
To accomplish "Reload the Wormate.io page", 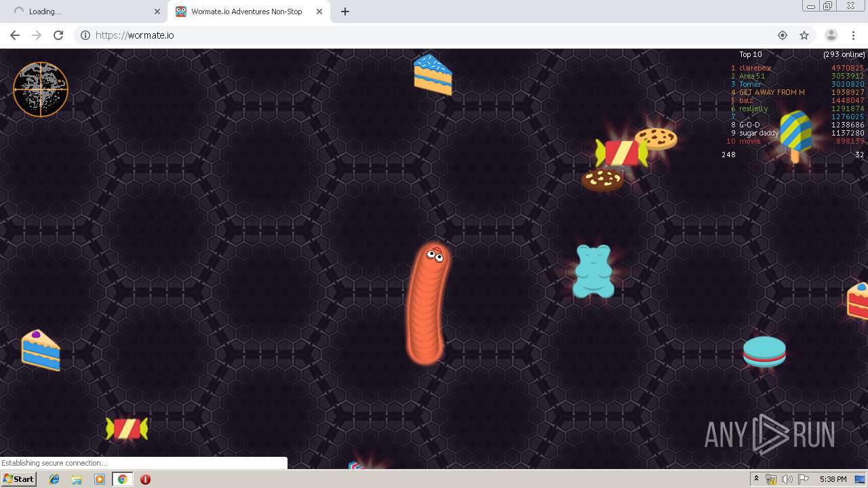I will (x=58, y=35).
